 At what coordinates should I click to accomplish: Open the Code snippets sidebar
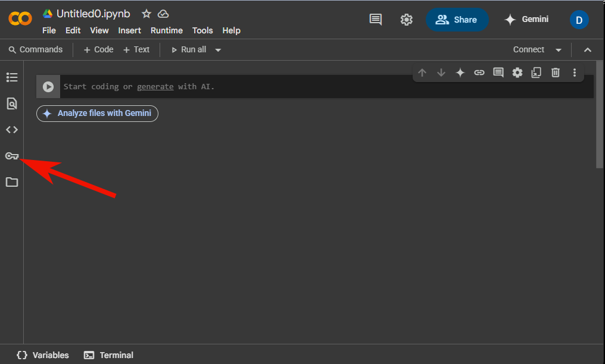12,130
